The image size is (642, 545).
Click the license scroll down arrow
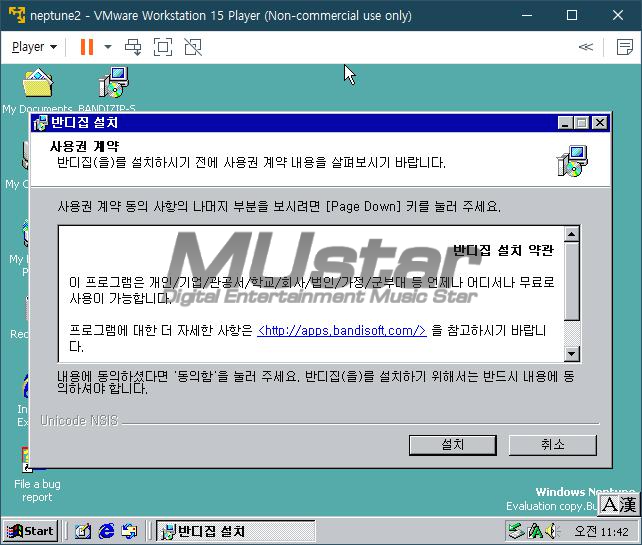572,353
